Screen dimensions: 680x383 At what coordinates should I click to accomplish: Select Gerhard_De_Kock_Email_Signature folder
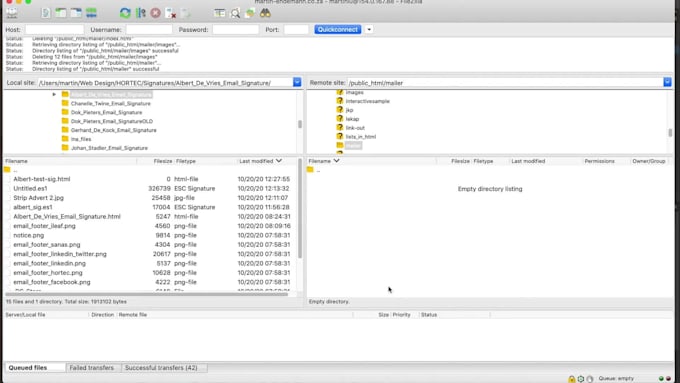(x=113, y=130)
